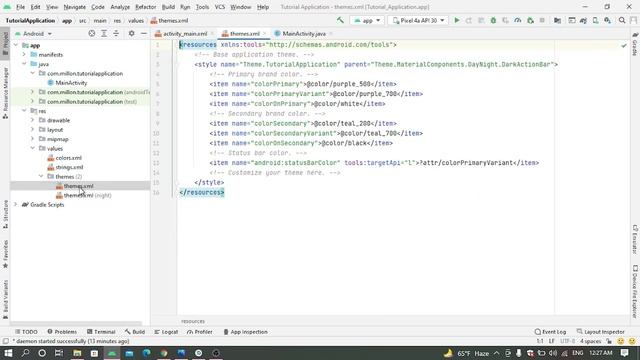The height and width of the screenshot is (360, 640).
Task: Click the Make Project hammer icon
Action: point(340,20)
